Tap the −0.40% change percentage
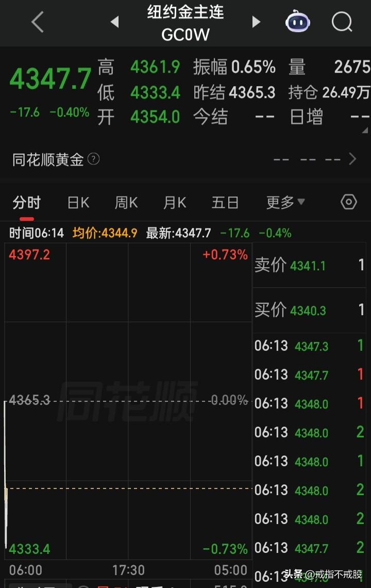The width and height of the screenshot is (371, 588). pos(70,112)
